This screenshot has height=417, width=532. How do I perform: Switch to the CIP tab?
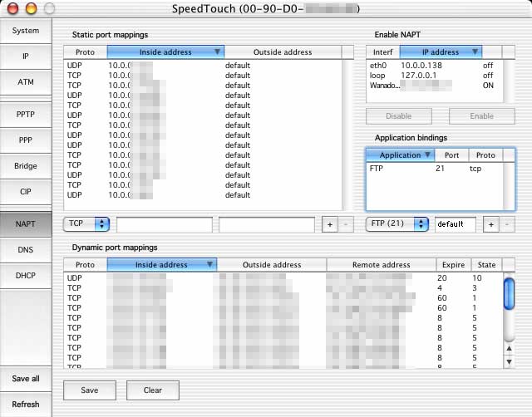coord(26,192)
